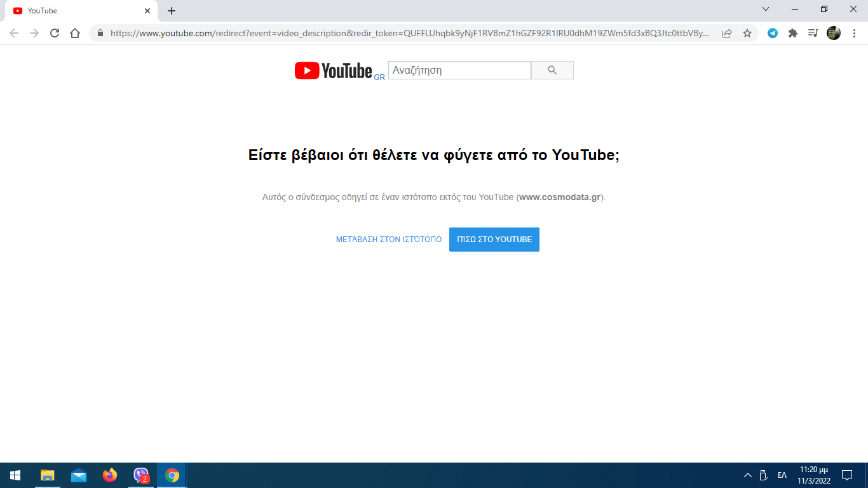Share this page icon
The height and width of the screenshot is (488, 868).
pyautogui.click(x=727, y=33)
